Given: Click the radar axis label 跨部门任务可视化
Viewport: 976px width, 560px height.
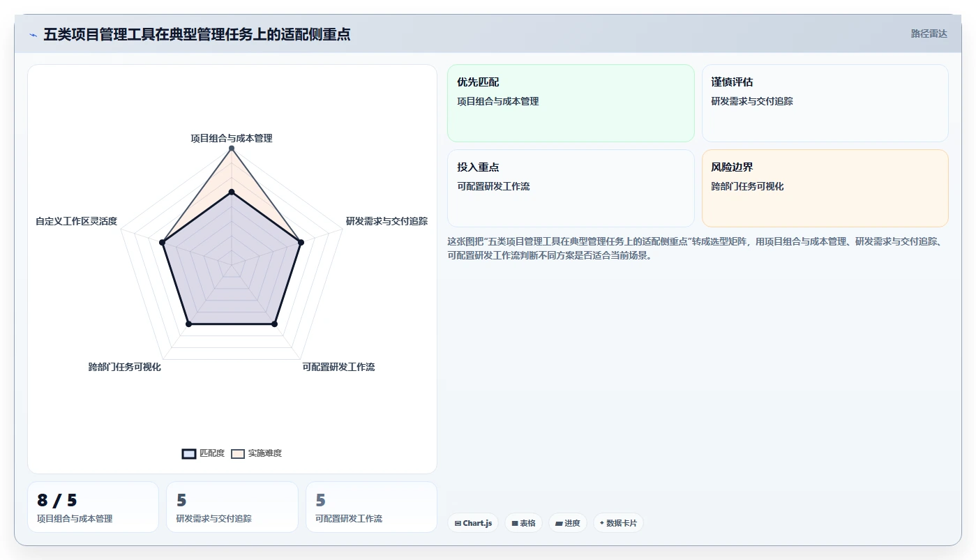Looking at the screenshot, I should 125,367.
